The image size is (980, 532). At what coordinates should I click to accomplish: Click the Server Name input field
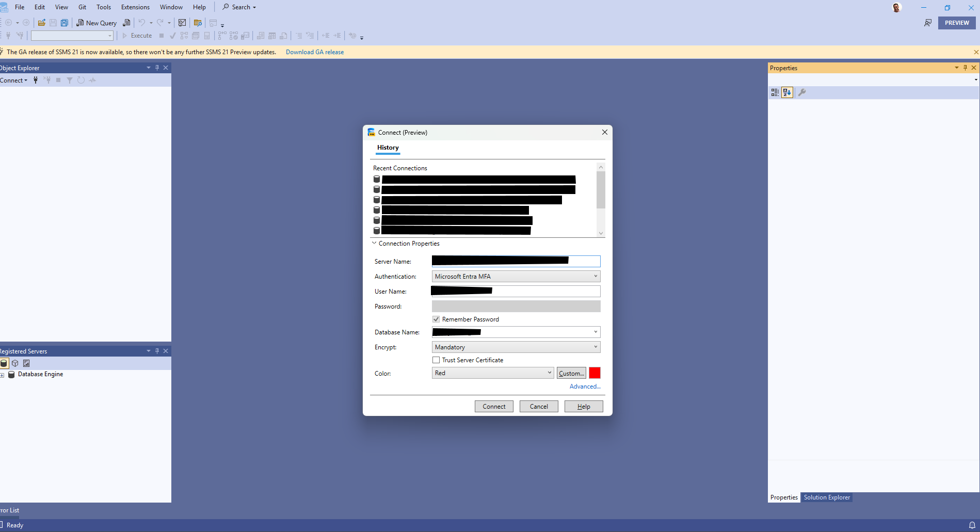pyautogui.click(x=516, y=262)
